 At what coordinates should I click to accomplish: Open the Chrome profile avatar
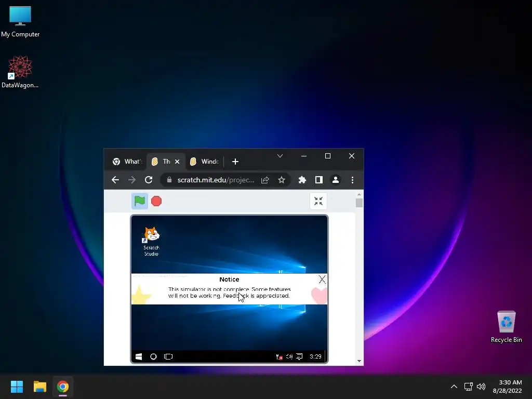[335, 180]
